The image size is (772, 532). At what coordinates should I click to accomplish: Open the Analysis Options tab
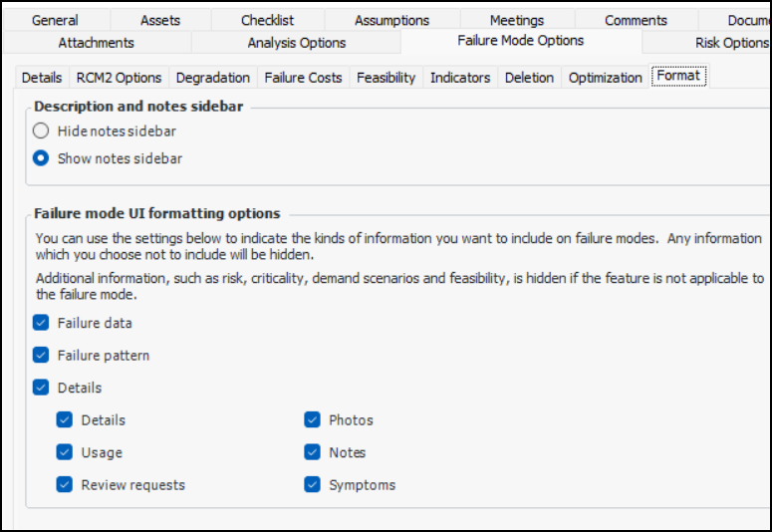click(x=296, y=43)
